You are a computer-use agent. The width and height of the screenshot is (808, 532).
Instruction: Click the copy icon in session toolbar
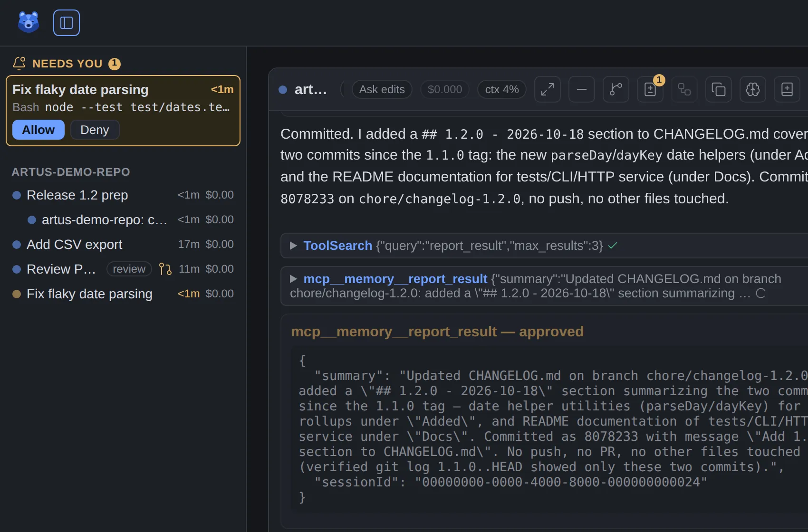coord(719,89)
